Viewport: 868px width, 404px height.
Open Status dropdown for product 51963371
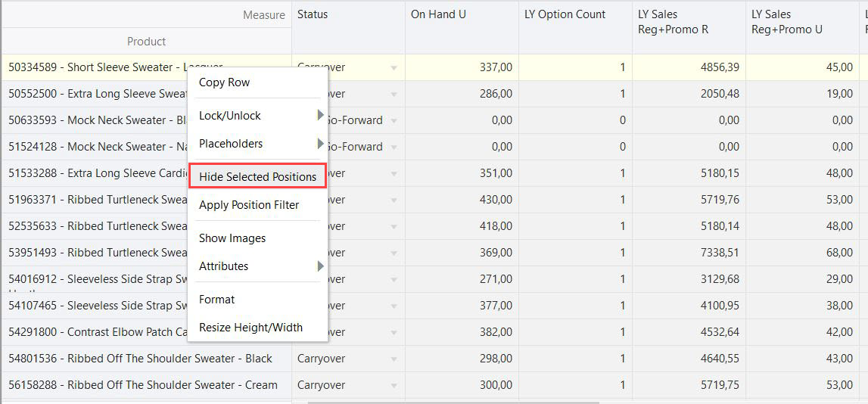coord(394,200)
